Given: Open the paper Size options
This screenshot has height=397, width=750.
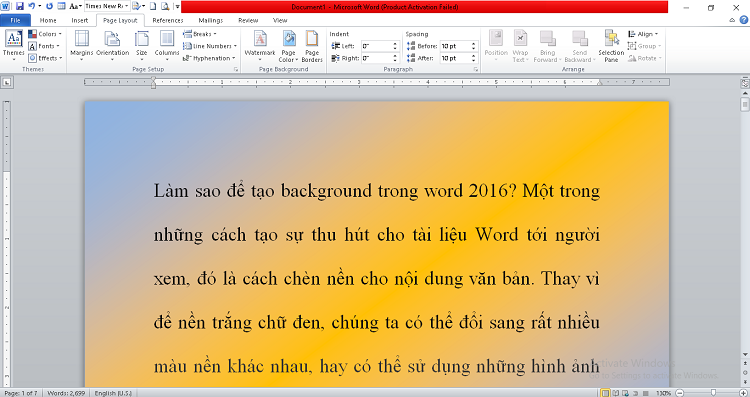Looking at the screenshot, I should [142, 45].
